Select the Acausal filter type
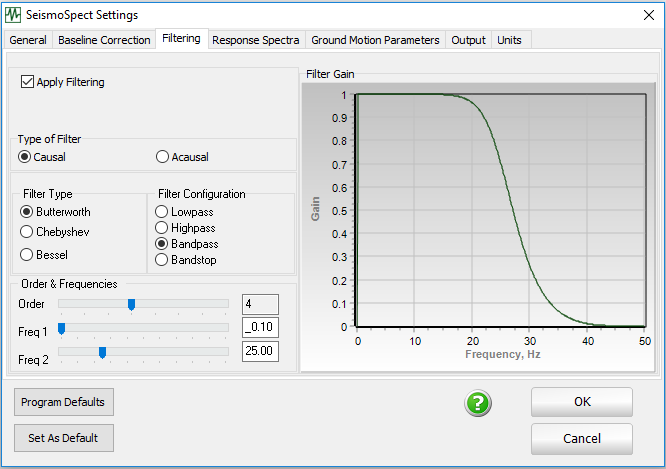This screenshot has height=469, width=666. coord(163,157)
